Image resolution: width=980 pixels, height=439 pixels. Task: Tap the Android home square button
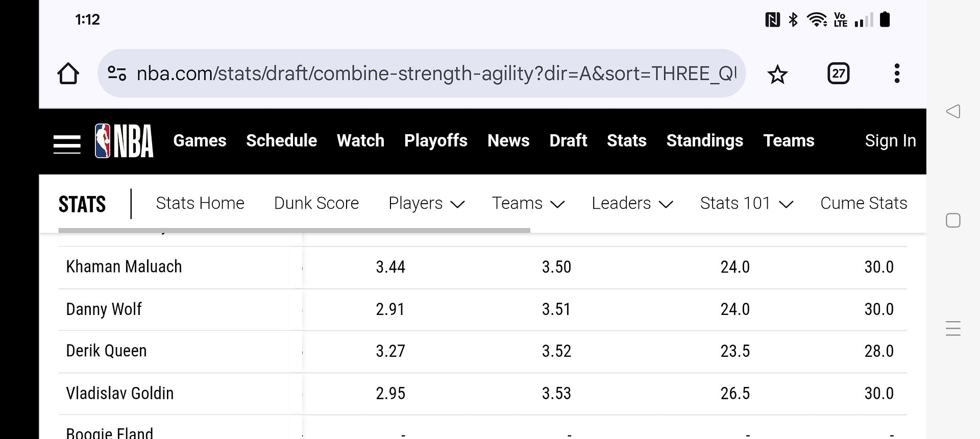pos(953,221)
